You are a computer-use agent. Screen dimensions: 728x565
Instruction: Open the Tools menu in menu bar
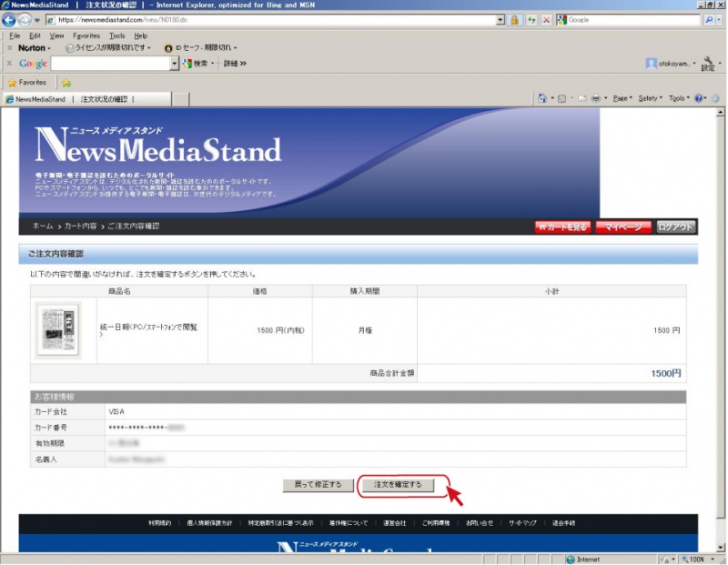click(117, 35)
